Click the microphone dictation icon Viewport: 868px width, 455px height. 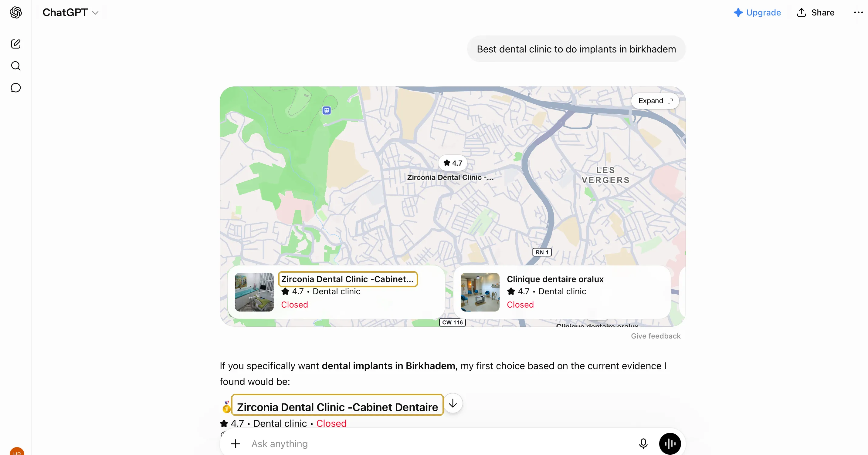[643, 443]
